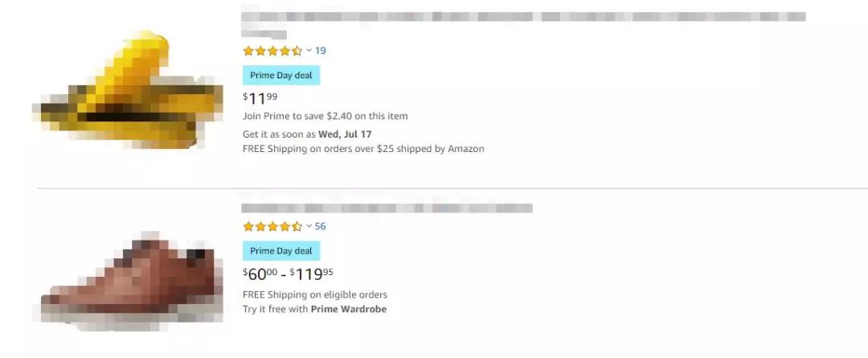Select the $11.99 price
Screen dimensions: 868x358
coord(260,98)
